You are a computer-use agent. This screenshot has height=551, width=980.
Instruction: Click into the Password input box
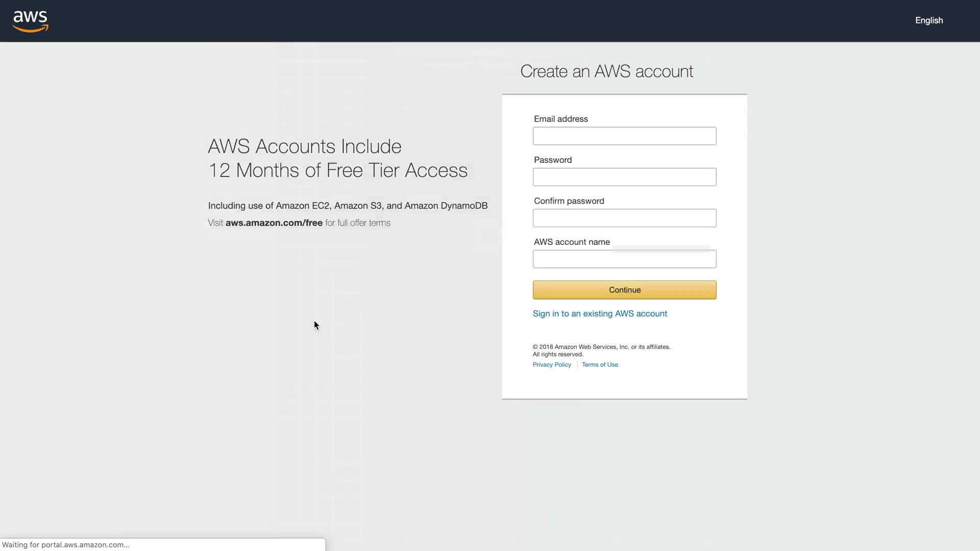[624, 177]
